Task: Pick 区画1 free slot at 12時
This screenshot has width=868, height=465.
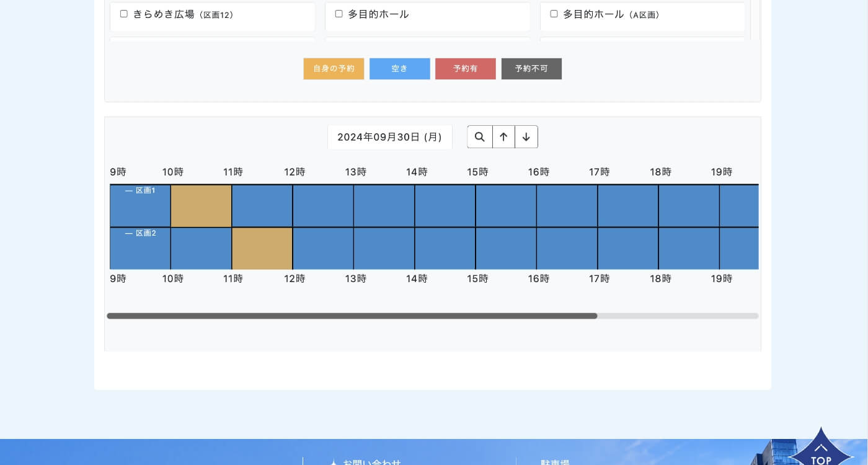Action: pyautogui.click(x=323, y=206)
